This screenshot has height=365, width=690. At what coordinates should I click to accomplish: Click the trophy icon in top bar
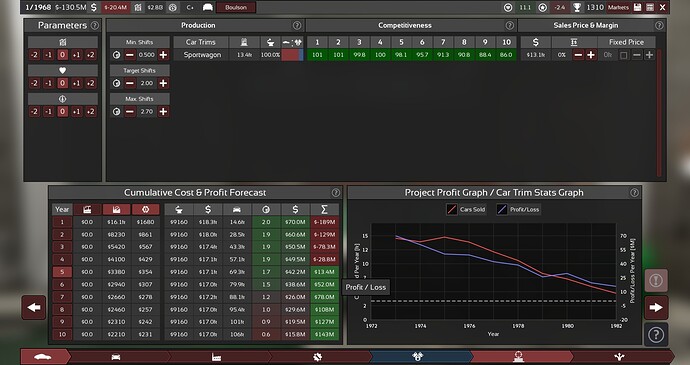(x=577, y=7)
